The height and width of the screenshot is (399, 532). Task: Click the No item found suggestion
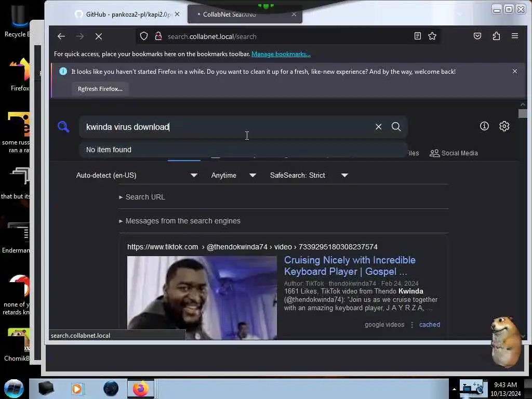tap(243, 150)
